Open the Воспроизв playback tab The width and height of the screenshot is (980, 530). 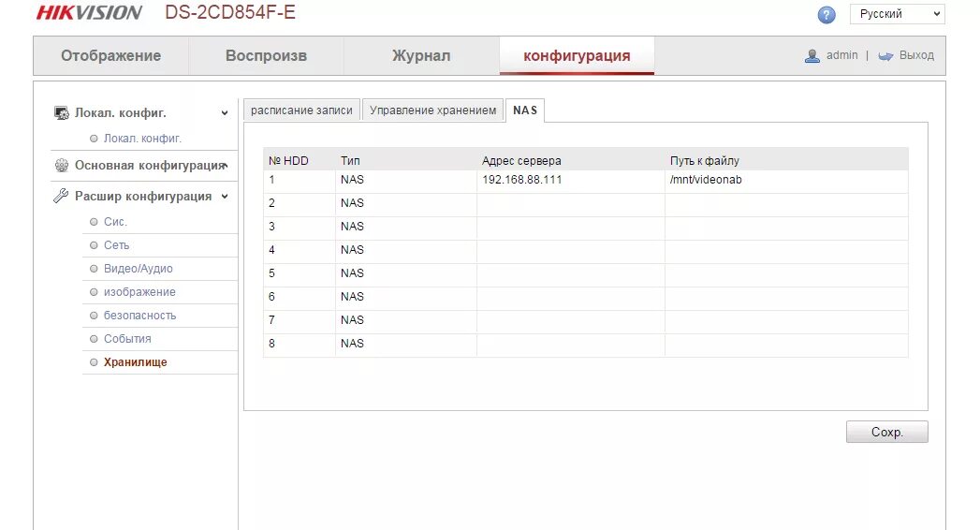click(266, 55)
